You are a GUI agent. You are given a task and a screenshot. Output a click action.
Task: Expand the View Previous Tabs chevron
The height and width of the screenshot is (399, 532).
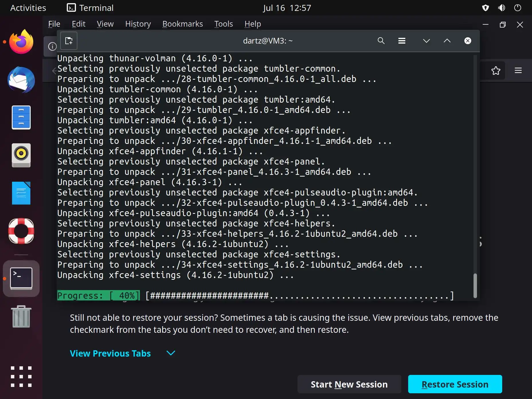click(171, 353)
